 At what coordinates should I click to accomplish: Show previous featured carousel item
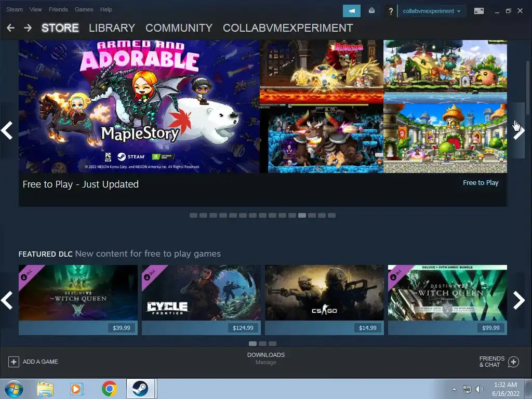pos(7,130)
